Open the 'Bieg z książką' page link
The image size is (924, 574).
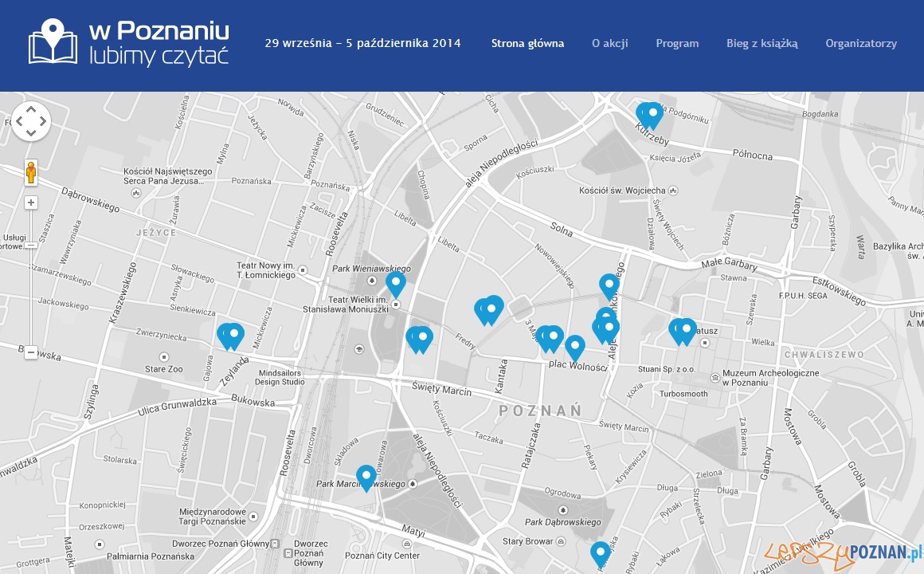(761, 44)
